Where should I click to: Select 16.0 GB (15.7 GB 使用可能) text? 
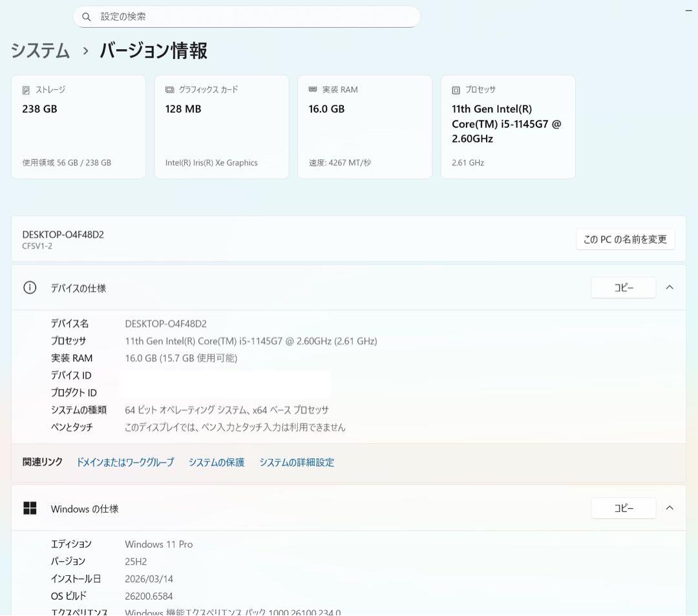pos(181,358)
